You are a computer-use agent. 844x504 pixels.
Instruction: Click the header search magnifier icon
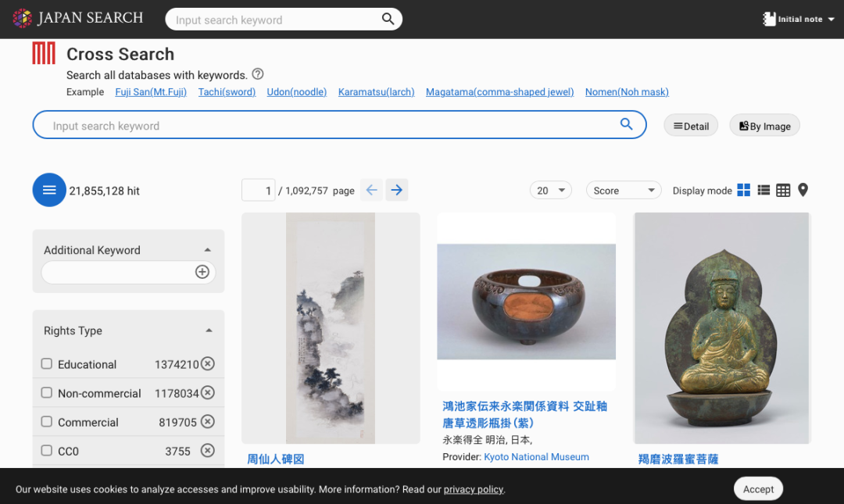tap(388, 19)
